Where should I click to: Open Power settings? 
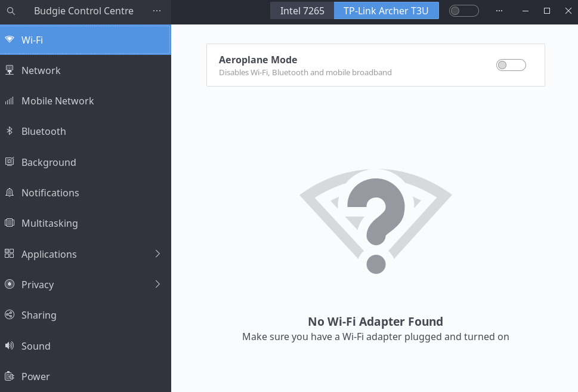pyautogui.click(x=85, y=376)
